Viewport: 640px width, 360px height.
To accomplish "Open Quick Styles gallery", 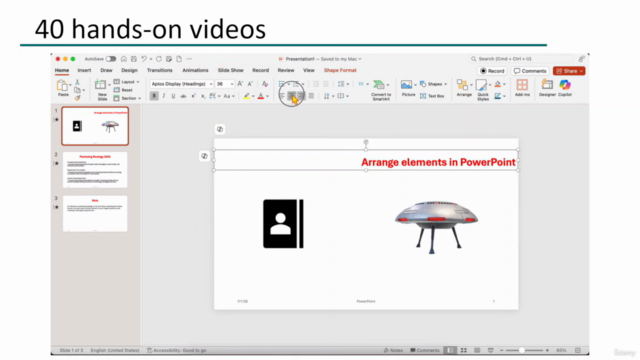I will (x=482, y=85).
